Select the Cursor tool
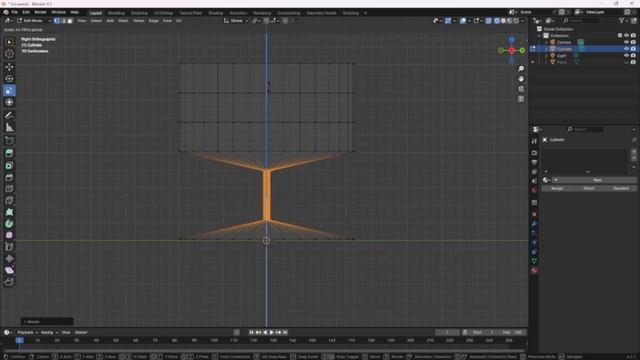 pyautogui.click(x=9, y=54)
